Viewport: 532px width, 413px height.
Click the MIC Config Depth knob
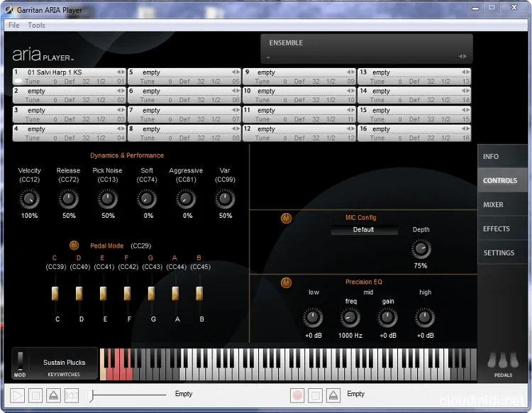click(421, 248)
